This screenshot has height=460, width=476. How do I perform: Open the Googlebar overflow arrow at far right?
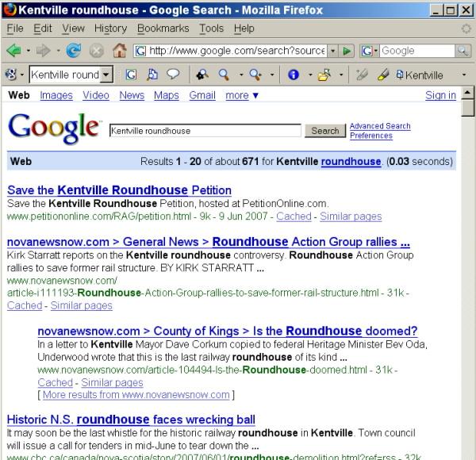(463, 75)
